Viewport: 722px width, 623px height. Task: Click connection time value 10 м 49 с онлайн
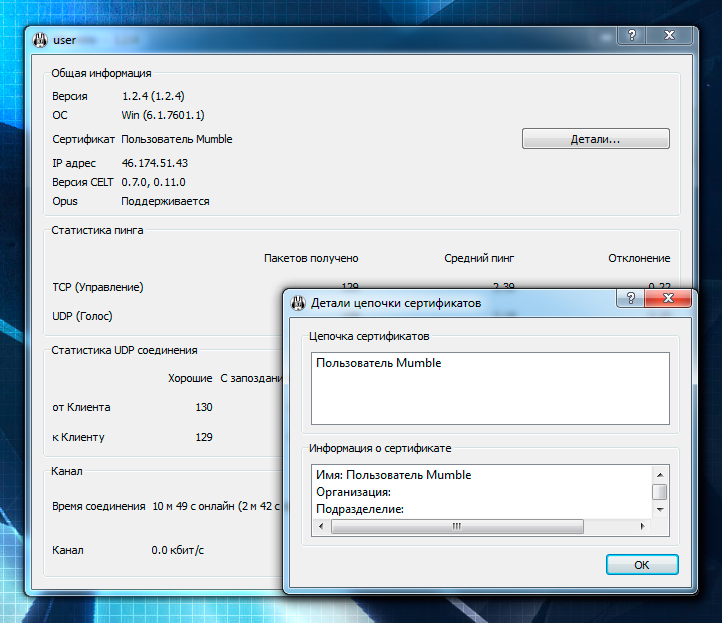tap(216, 506)
